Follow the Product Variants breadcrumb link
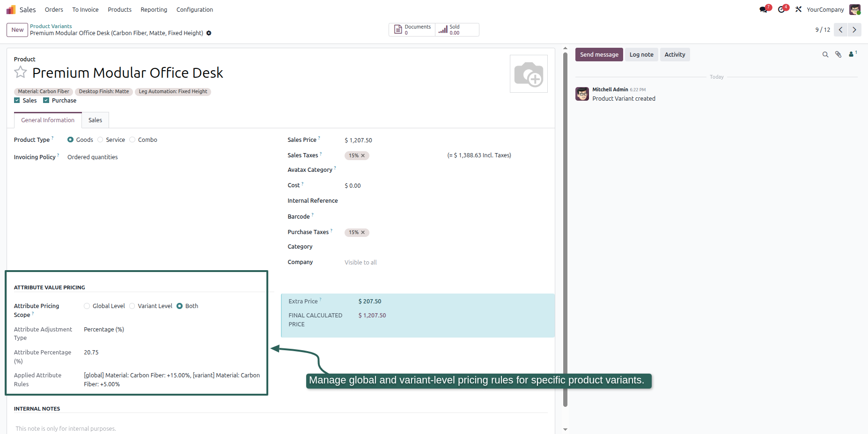Viewport: 868px width, 434px height. [51, 26]
